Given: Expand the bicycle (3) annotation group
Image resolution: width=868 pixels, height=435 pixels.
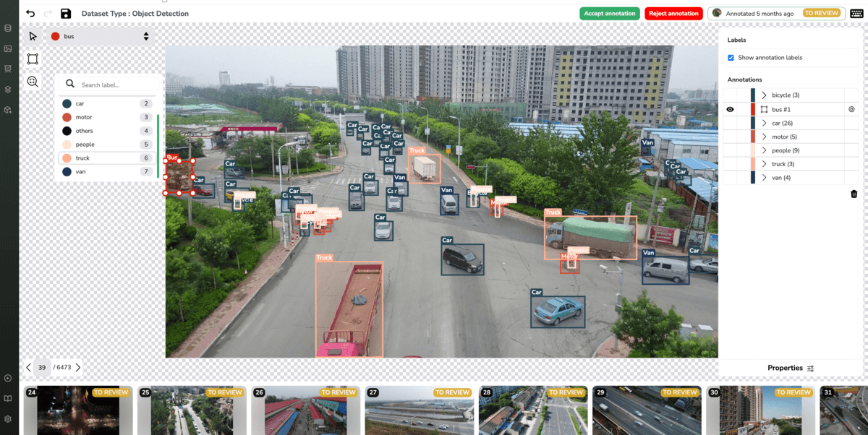Looking at the screenshot, I should point(764,95).
